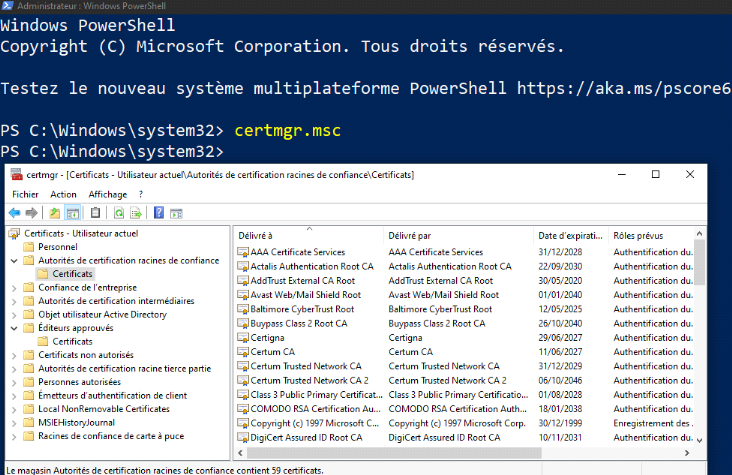Expand the Confiance de l'entreprise node
This screenshot has height=475, width=732.
13,288
